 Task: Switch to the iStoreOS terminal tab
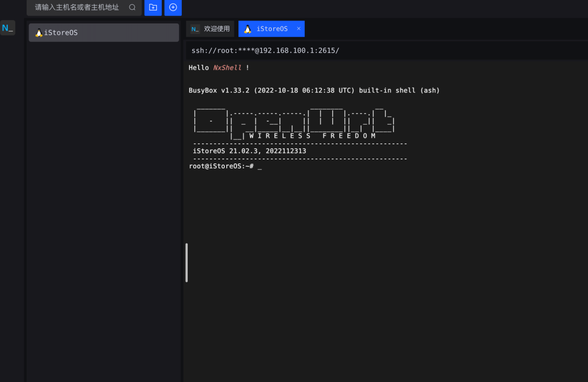(x=272, y=29)
